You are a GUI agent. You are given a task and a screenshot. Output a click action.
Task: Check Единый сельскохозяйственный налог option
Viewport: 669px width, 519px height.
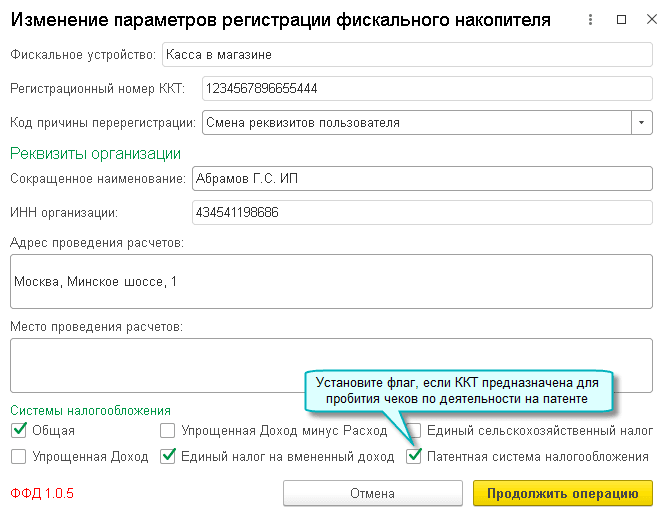(x=414, y=431)
